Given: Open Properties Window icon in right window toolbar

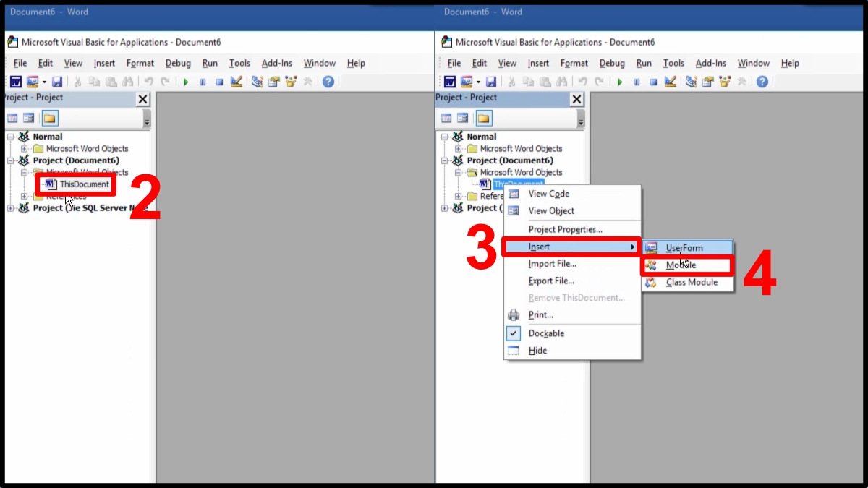Looking at the screenshot, I should 708,82.
